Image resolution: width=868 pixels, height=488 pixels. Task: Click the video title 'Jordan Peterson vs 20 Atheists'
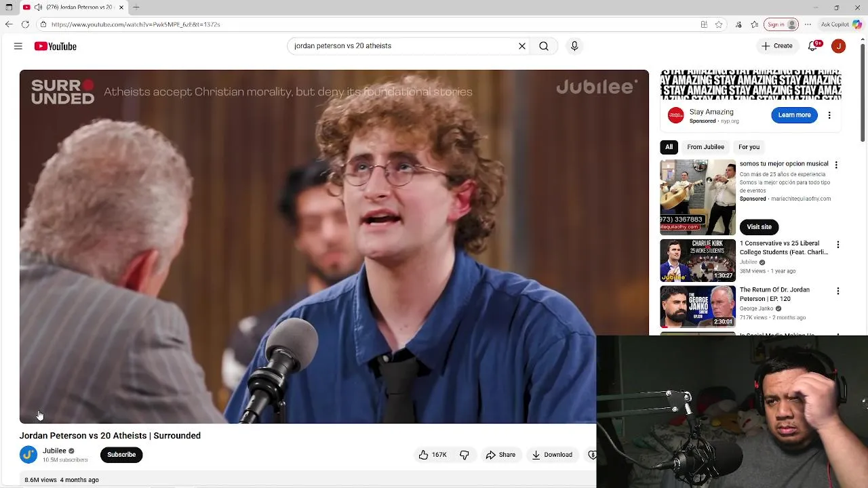pyautogui.click(x=110, y=436)
